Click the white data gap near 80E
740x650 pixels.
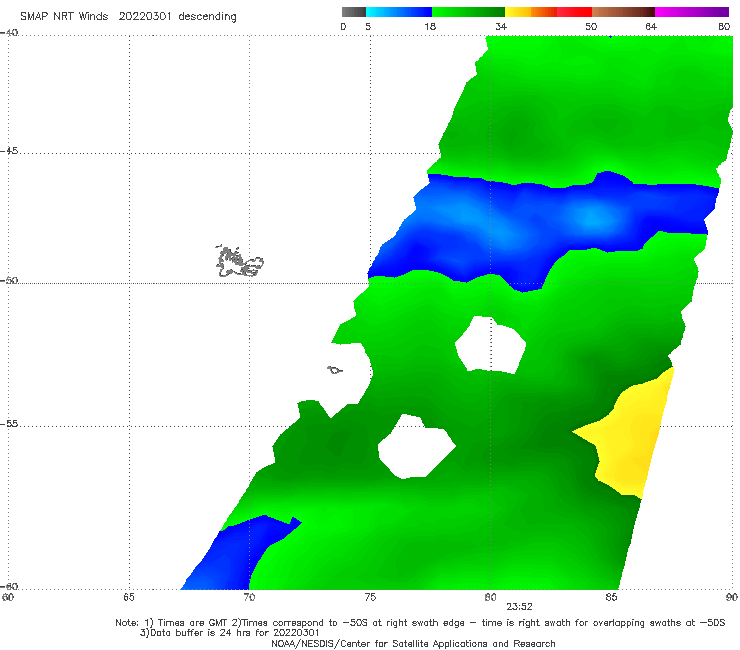(x=490, y=345)
